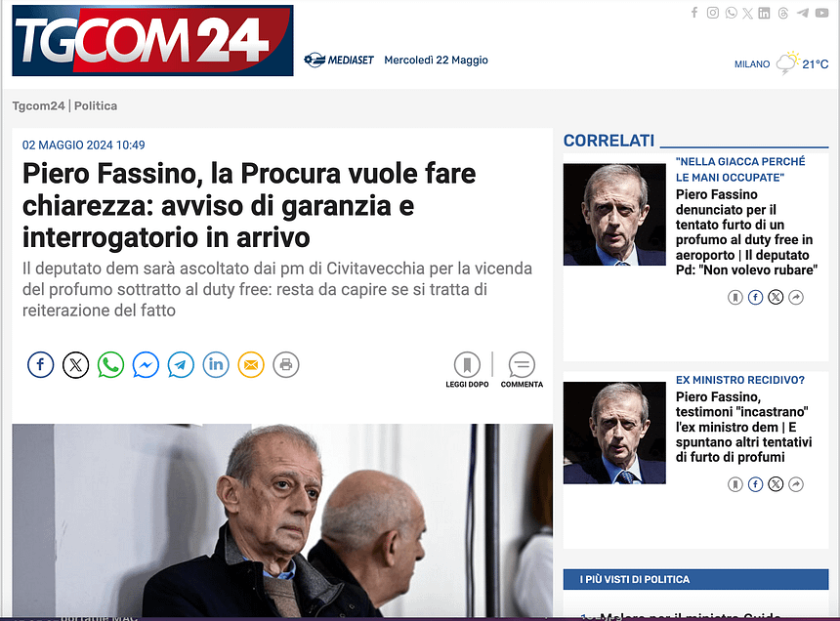Share article on Telegram
Screen dimensions: 840x621
tap(181, 364)
